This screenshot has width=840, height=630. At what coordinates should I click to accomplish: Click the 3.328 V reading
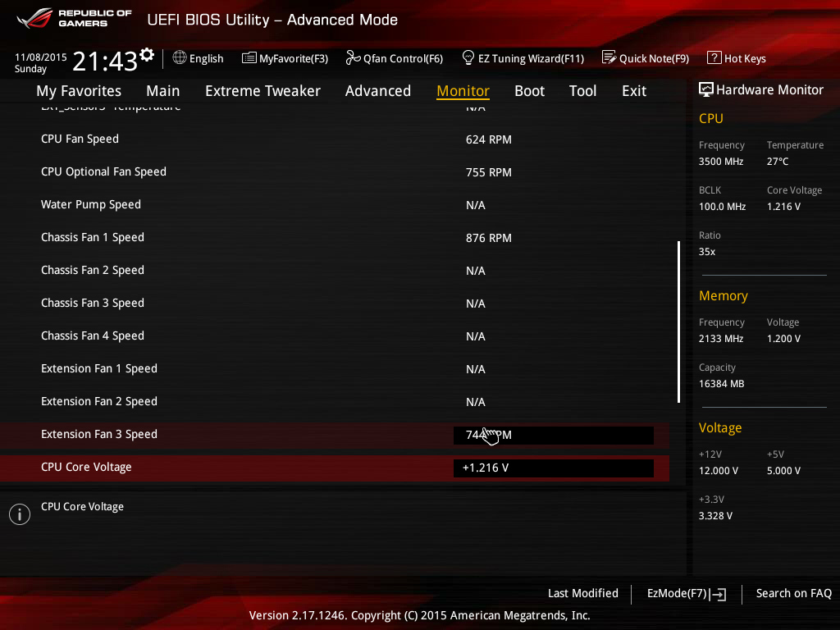(x=715, y=515)
